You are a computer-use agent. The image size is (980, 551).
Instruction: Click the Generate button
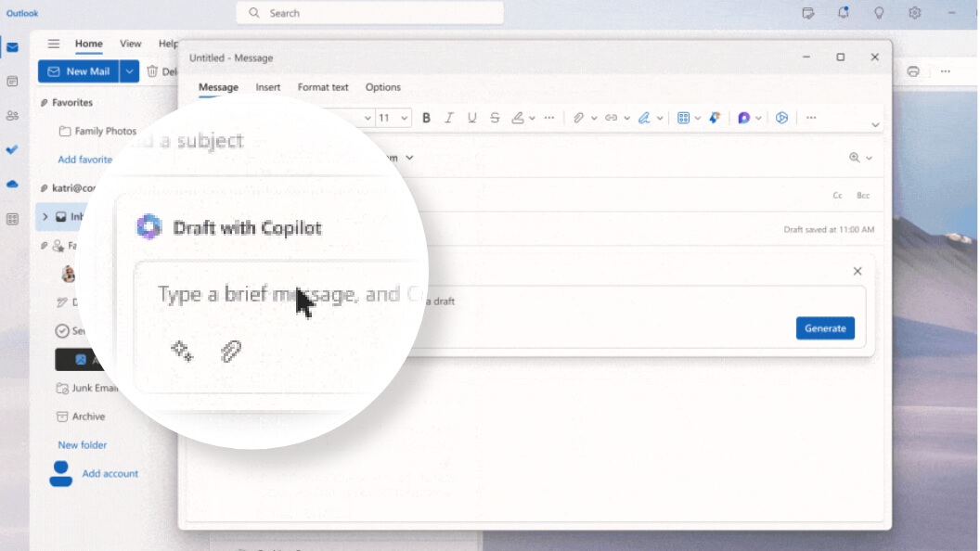(x=825, y=328)
